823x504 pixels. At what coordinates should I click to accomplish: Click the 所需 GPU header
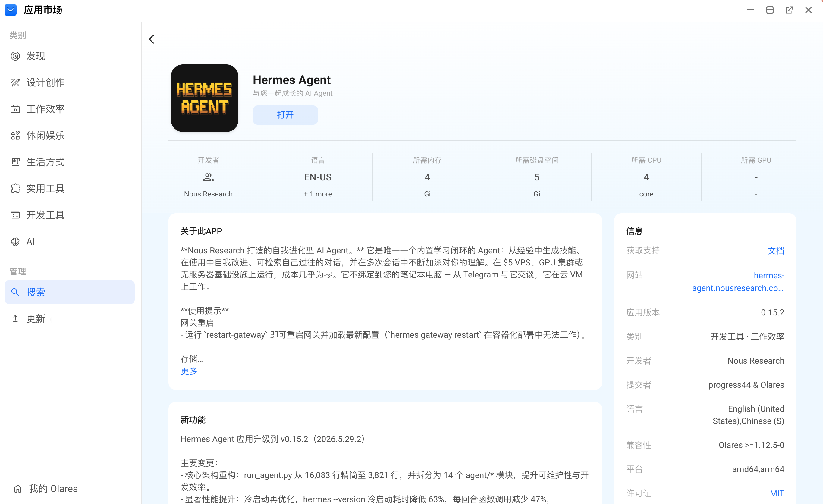click(756, 160)
